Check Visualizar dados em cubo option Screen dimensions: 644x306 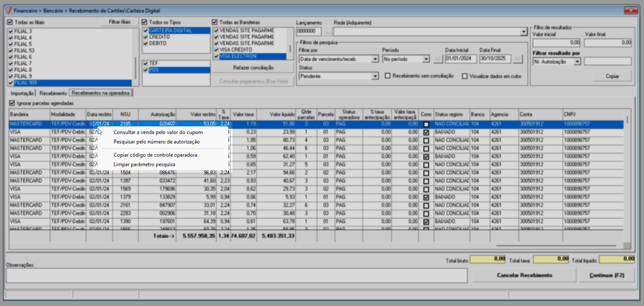click(465, 76)
